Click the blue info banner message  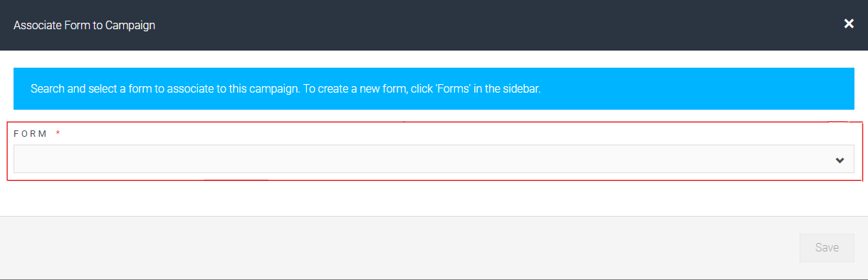[434, 89]
